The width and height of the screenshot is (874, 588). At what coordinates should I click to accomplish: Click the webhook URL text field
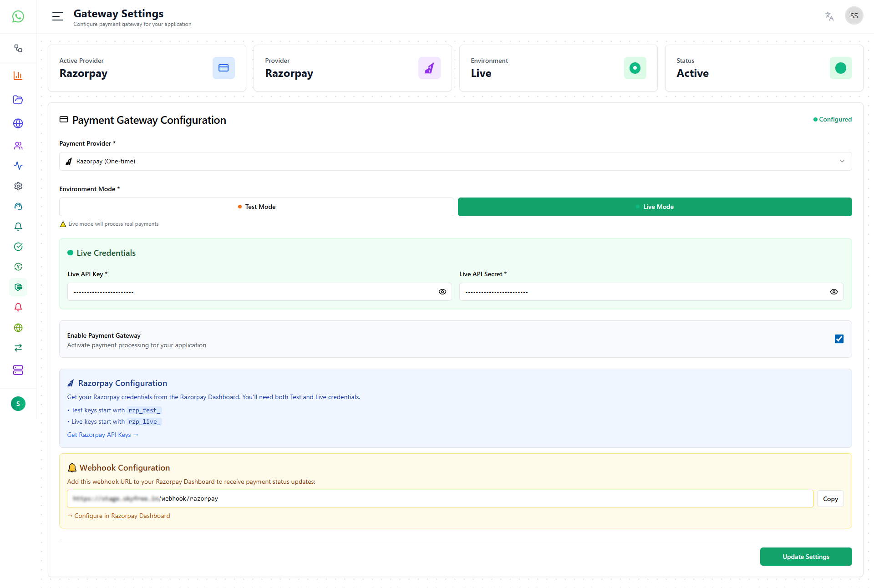pyautogui.click(x=440, y=499)
